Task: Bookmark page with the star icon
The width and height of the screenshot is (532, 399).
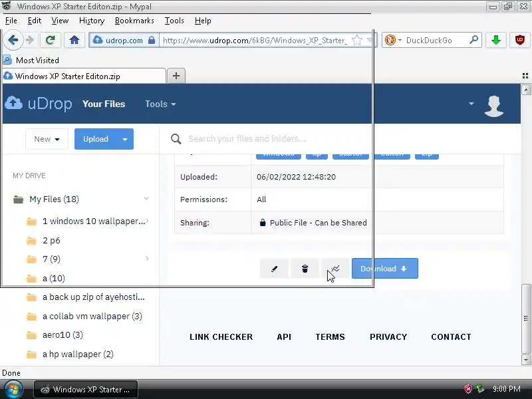Action: pyautogui.click(x=356, y=41)
